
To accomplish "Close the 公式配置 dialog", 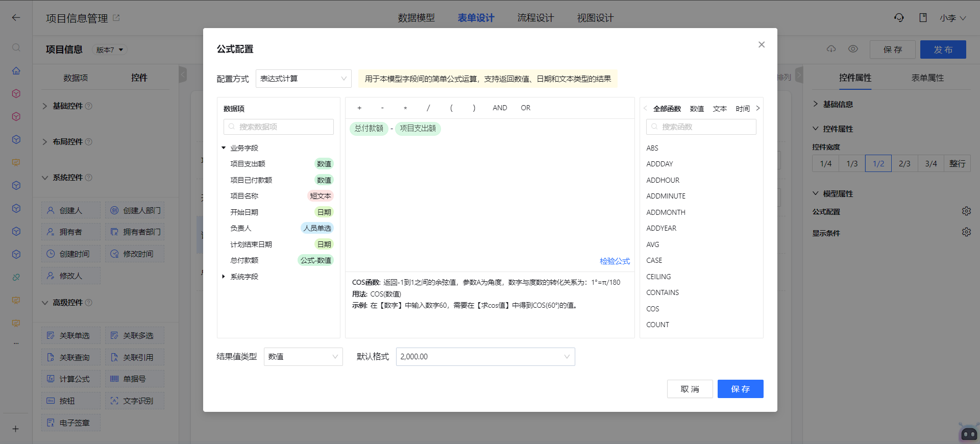I will click(x=761, y=45).
